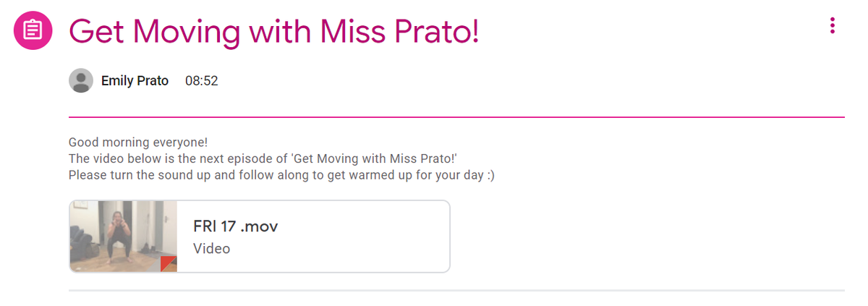Click the FRI 17 .mov file name
The height and width of the screenshot is (306, 868).
[x=236, y=226]
